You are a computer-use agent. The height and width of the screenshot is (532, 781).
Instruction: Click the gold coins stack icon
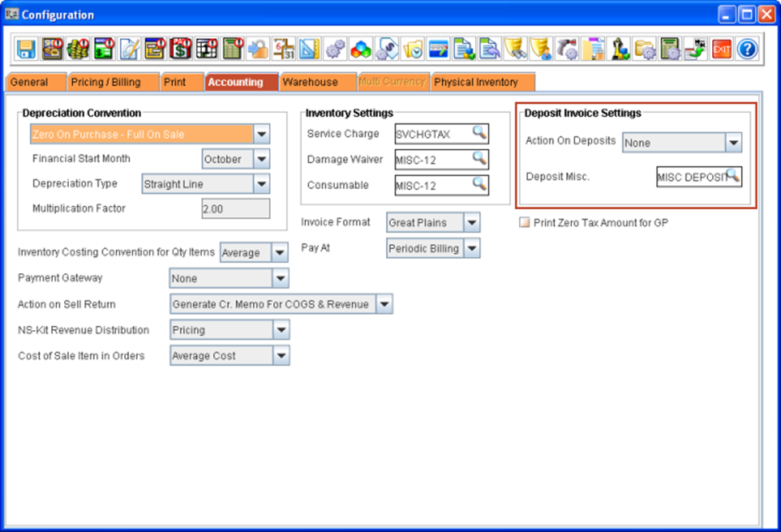[x=78, y=50]
